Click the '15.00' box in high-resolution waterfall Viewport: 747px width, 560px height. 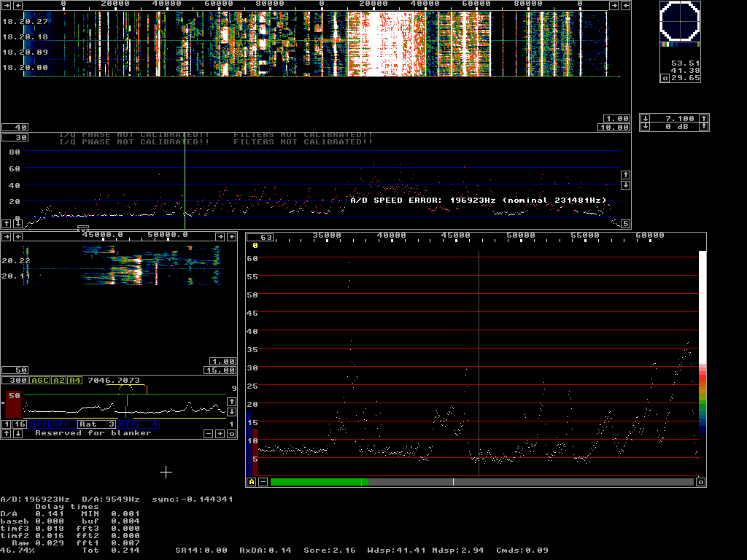[x=220, y=370]
